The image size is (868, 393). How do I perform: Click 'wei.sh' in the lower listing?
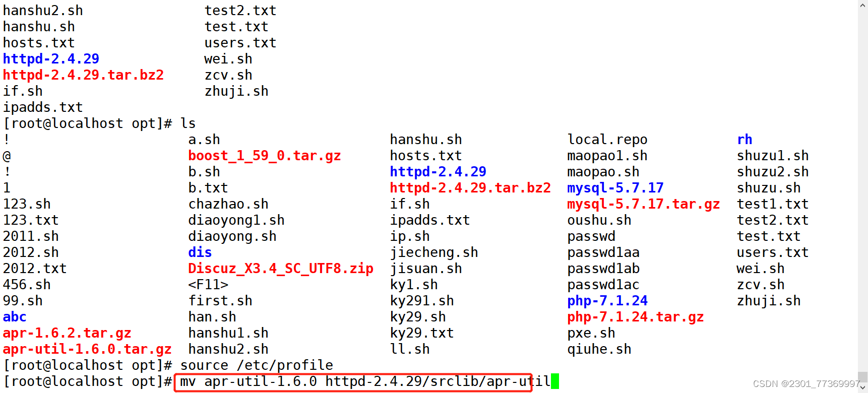[x=761, y=269]
